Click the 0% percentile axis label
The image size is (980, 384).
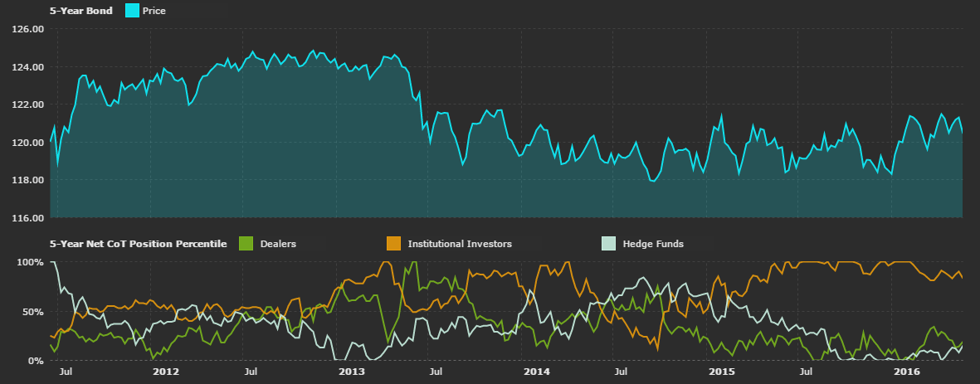tap(36, 361)
